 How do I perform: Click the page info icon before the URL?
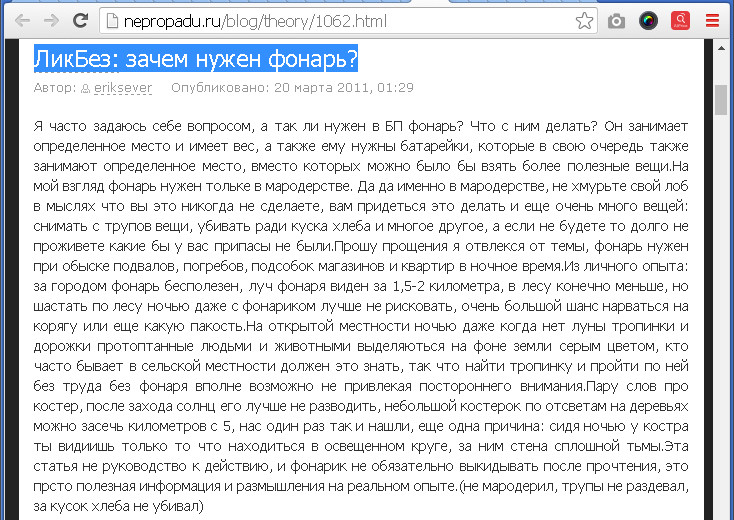[112, 21]
